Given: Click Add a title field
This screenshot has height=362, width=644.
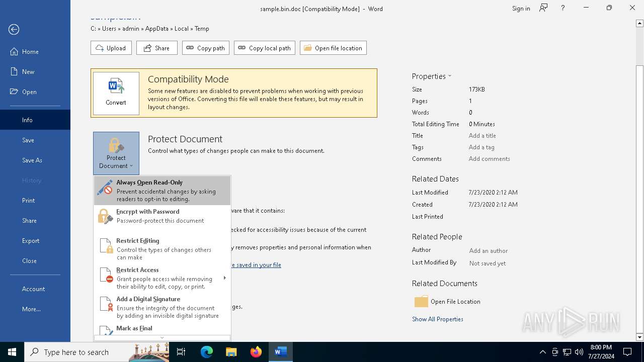Looking at the screenshot, I should pos(482,136).
